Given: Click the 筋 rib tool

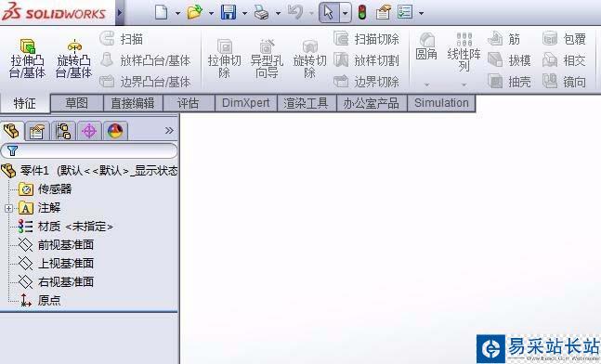Looking at the screenshot, I should [x=504, y=39].
